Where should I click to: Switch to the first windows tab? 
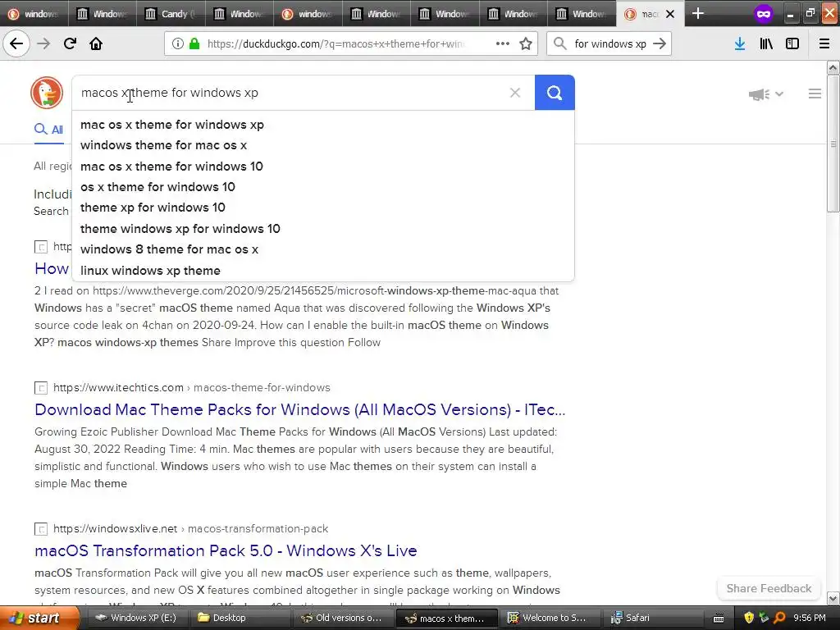(x=34, y=14)
